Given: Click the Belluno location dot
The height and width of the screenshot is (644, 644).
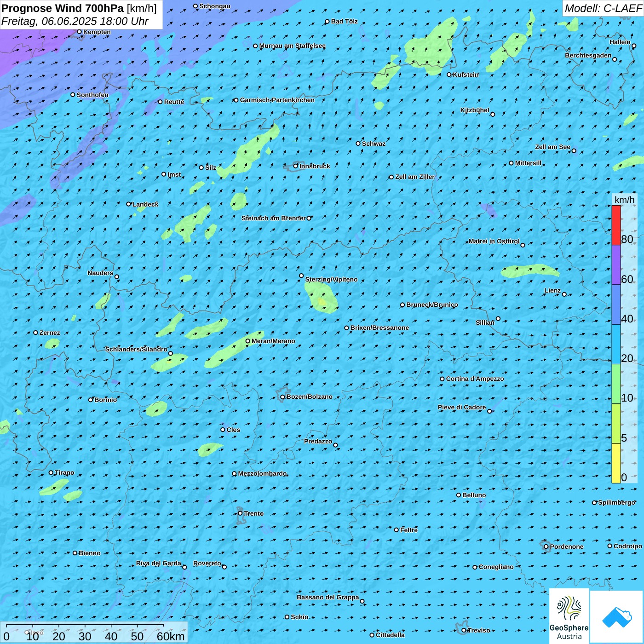Looking at the screenshot, I should tap(459, 495).
